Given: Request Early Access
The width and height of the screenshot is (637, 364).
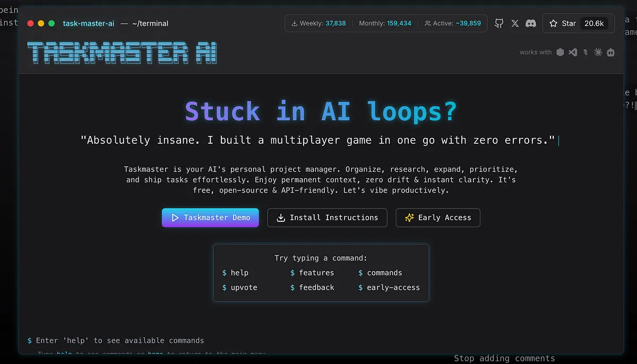Looking at the screenshot, I should pos(438,218).
